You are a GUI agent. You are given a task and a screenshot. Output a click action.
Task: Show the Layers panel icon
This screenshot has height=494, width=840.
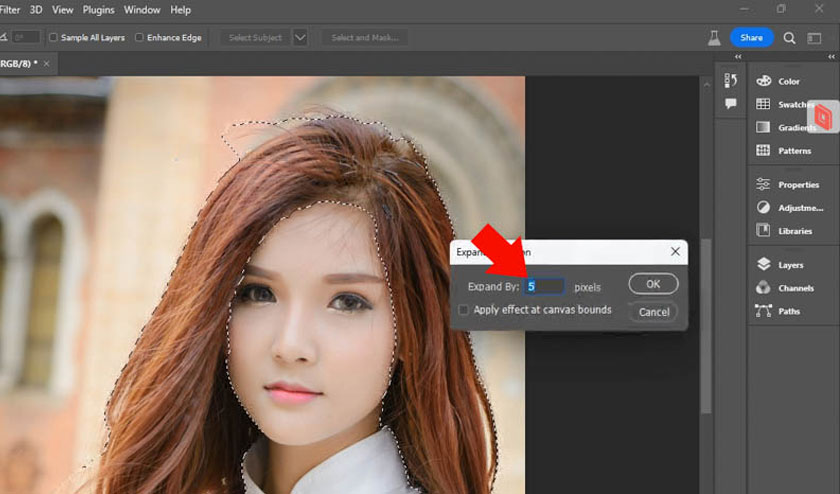click(763, 265)
